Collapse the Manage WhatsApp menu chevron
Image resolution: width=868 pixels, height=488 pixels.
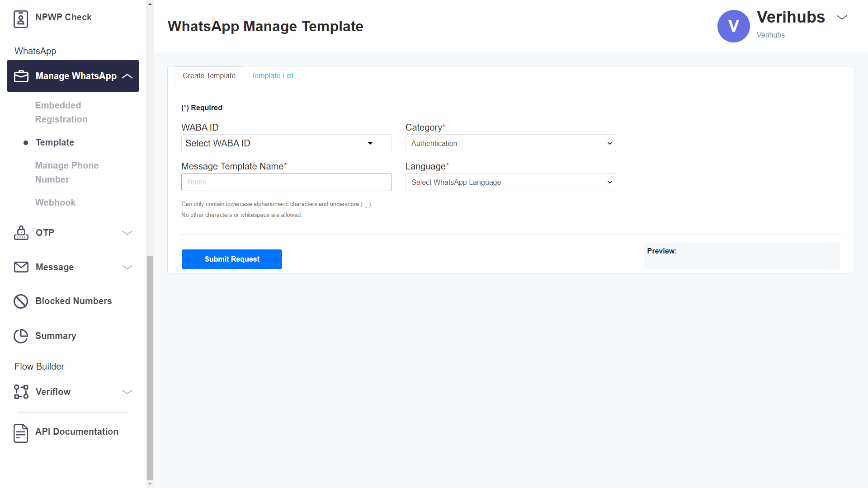click(x=127, y=76)
